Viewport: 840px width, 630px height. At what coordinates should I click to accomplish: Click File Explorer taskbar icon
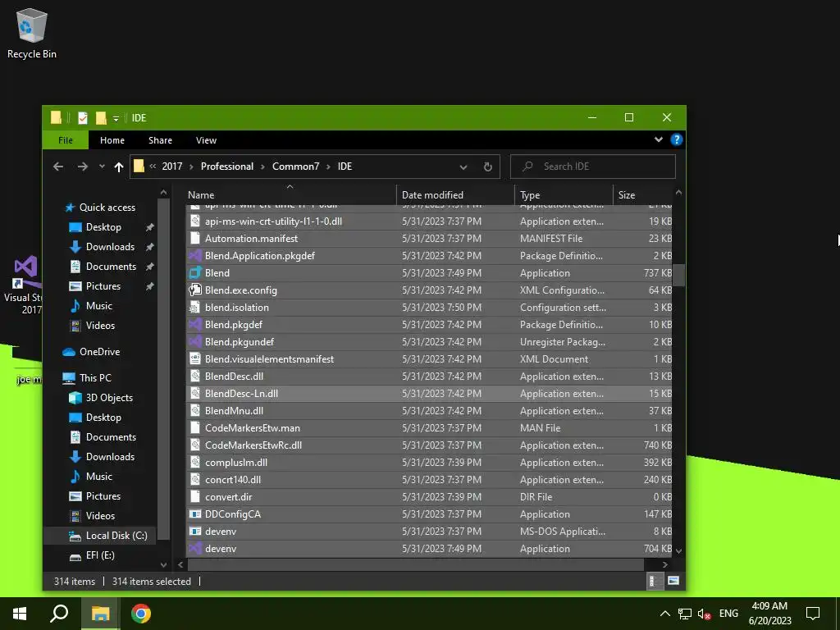point(100,614)
